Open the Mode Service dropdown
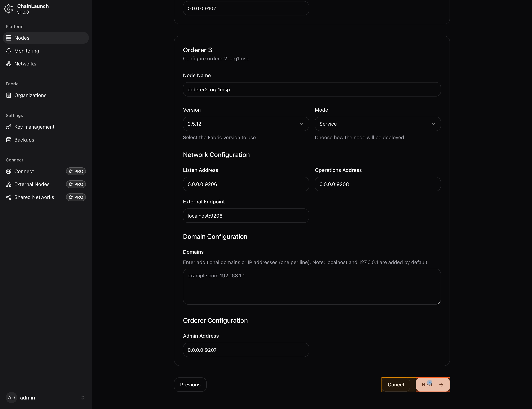This screenshot has height=409, width=532. click(x=377, y=124)
